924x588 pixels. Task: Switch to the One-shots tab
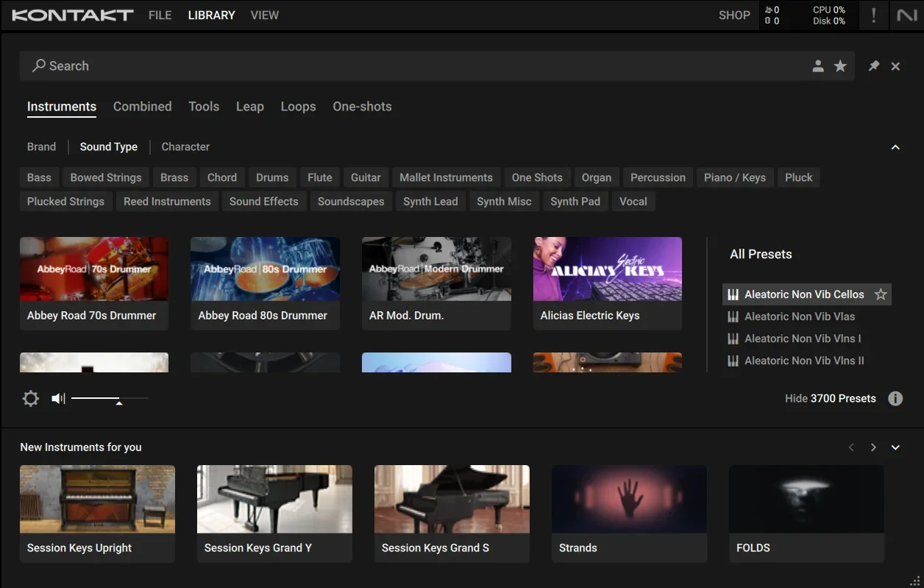(362, 107)
